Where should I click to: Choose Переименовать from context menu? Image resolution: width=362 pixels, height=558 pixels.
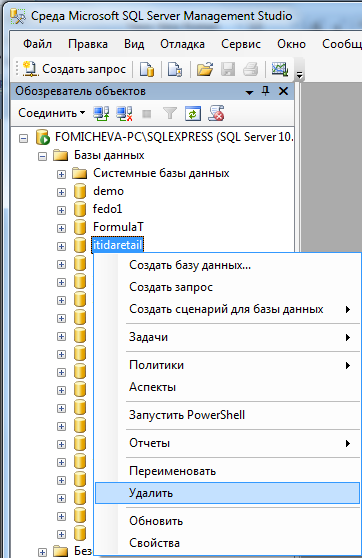[227, 472]
